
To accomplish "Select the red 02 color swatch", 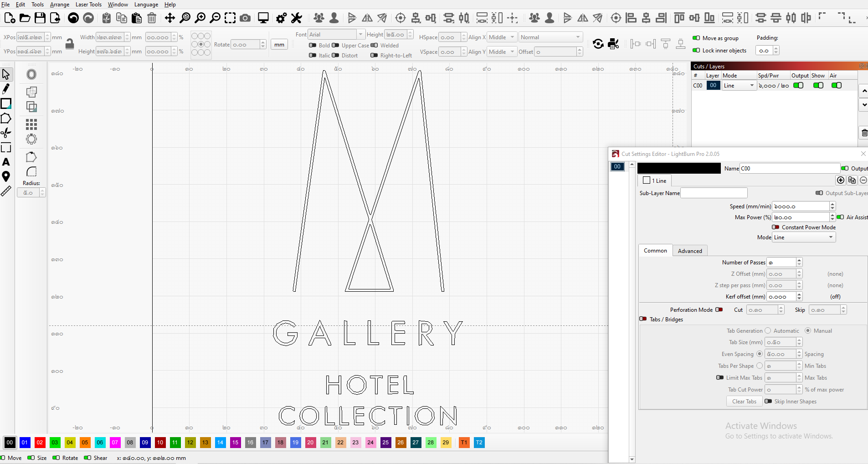I will [40, 443].
